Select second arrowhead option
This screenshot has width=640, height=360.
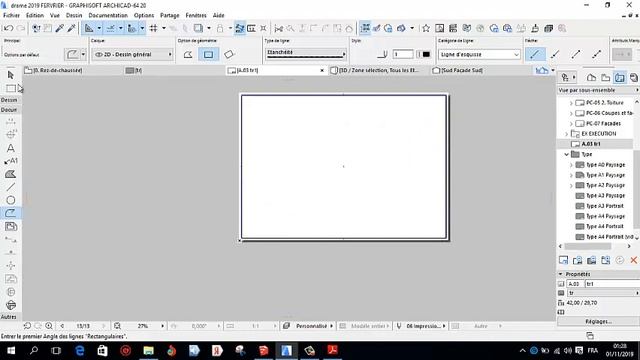tap(555, 54)
